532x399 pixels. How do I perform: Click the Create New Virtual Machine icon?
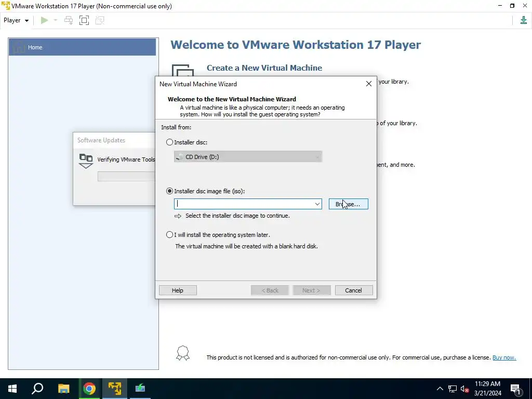click(182, 70)
